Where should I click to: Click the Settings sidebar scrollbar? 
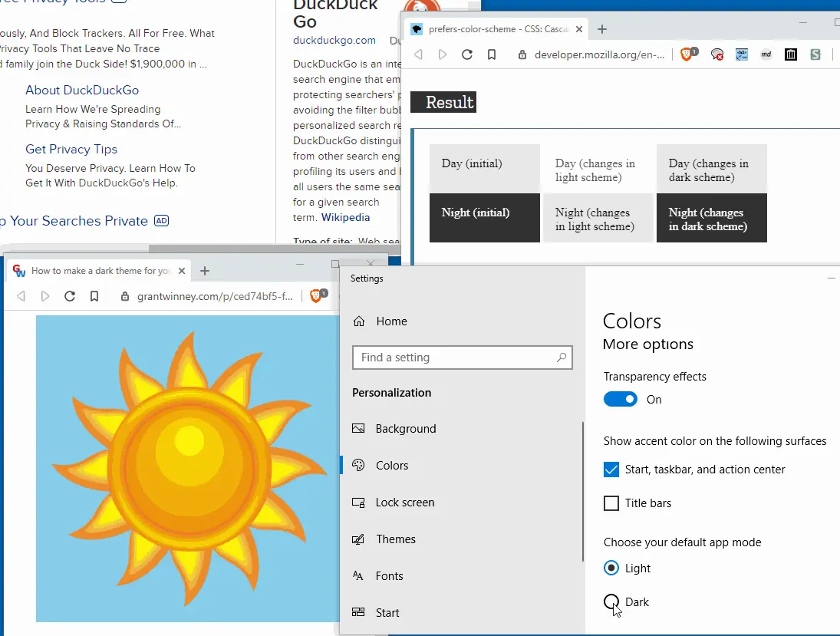pos(582,492)
